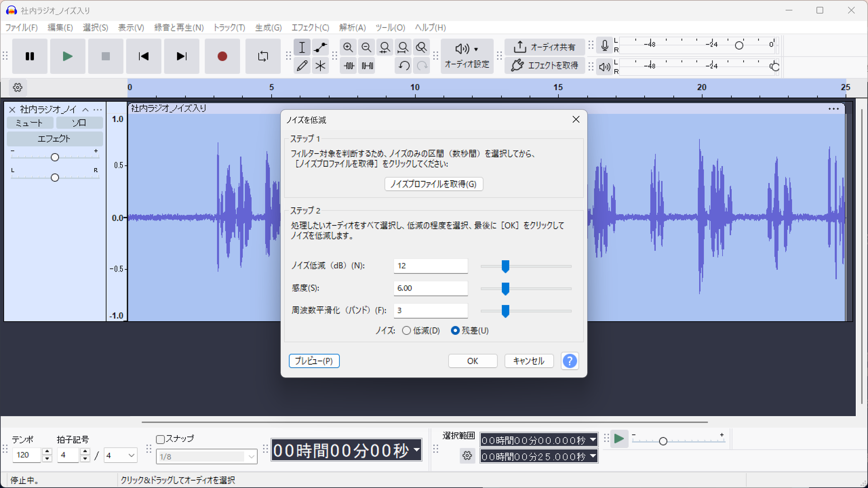Solo the track with ソロ button

[79, 123]
